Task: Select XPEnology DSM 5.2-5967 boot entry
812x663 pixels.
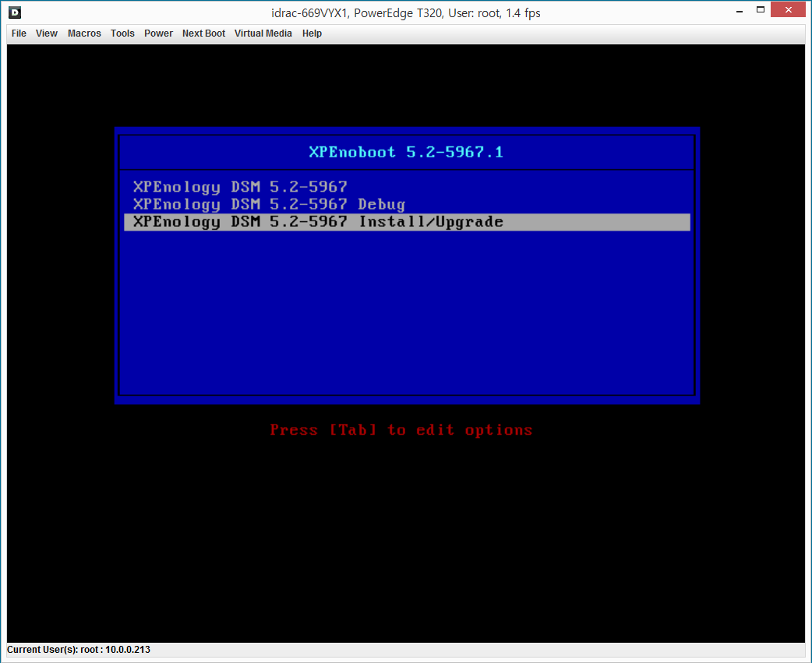Action: pyautogui.click(x=407, y=186)
